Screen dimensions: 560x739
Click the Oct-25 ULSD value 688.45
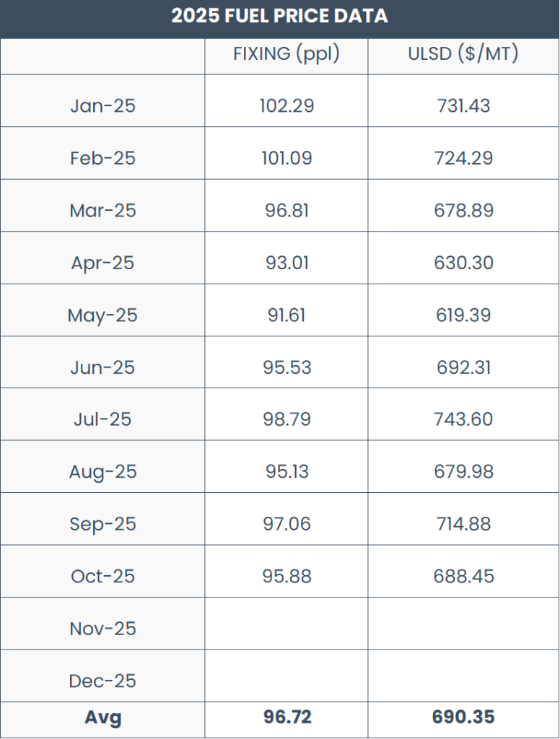pos(463,576)
